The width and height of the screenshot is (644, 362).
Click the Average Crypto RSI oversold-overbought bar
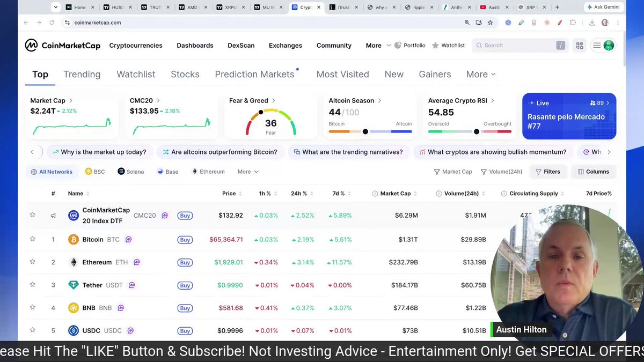[x=470, y=131]
